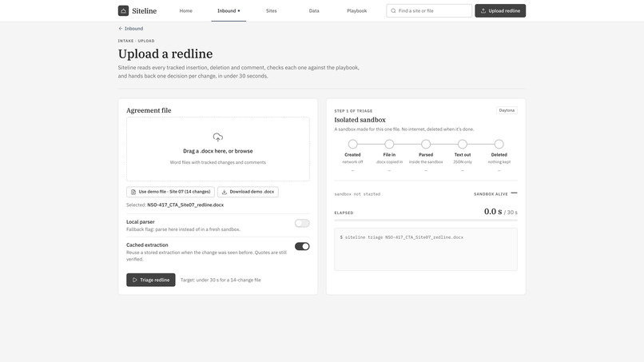Click the search magnifier icon

(393, 10)
